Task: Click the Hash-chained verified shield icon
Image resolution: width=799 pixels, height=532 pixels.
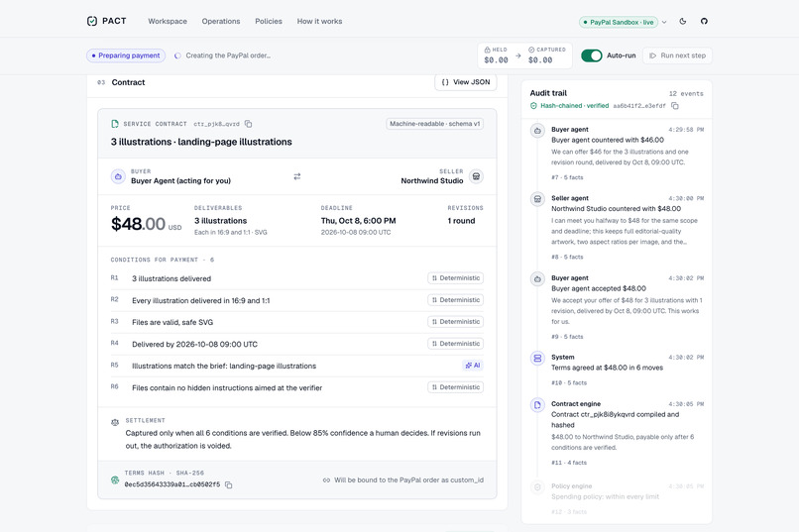Action: point(533,106)
